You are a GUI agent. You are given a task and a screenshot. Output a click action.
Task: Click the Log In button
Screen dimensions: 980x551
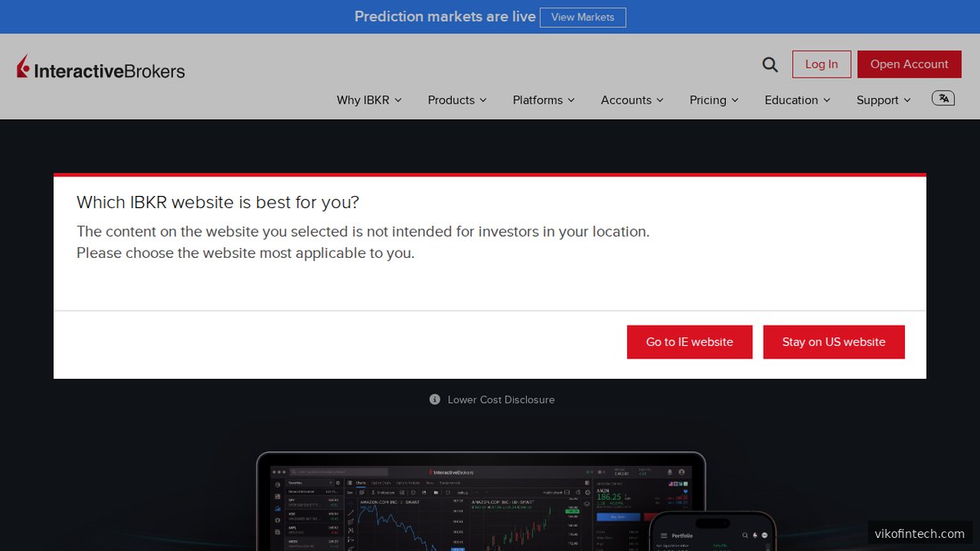coord(822,64)
